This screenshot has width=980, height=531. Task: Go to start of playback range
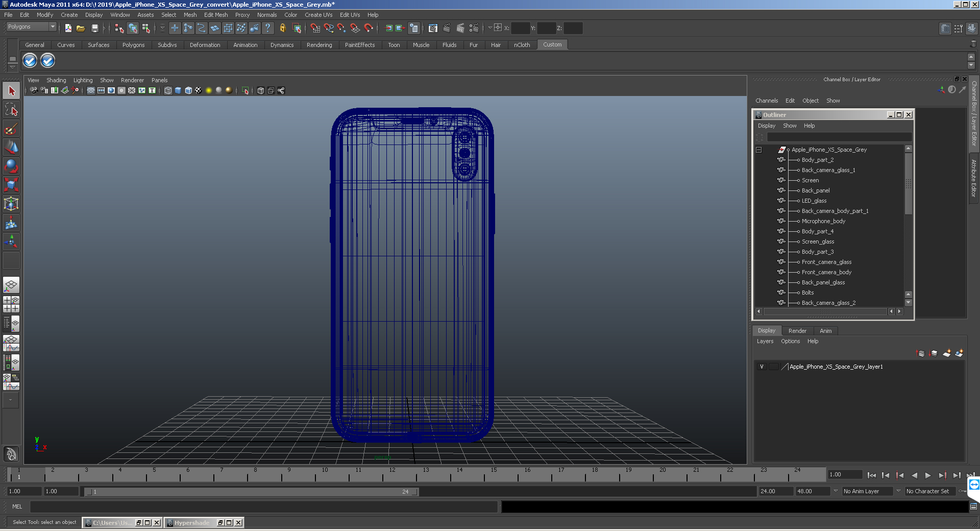(x=871, y=475)
